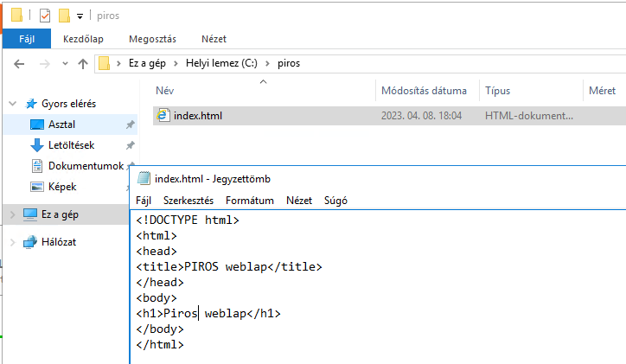Click the back arrow navigation button
626x364 pixels.
pyautogui.click(x=21, y=63)
